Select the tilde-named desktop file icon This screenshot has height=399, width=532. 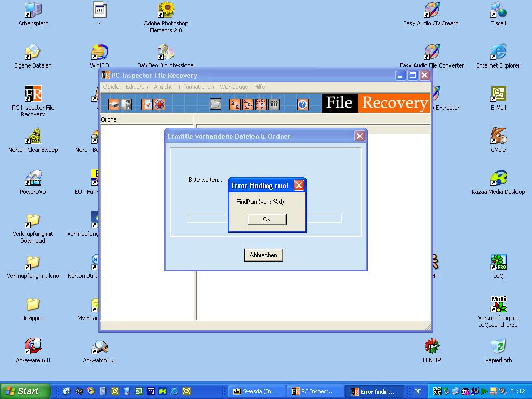click(99, 14)
